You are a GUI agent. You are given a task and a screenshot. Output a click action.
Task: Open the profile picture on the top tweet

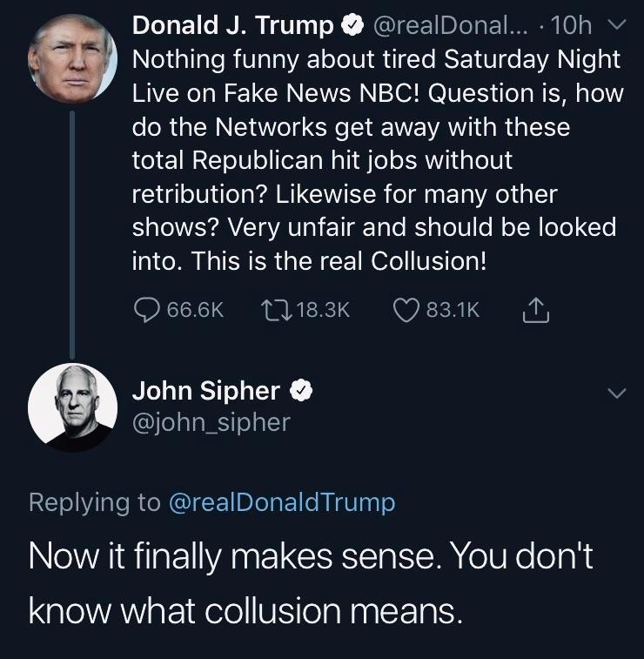pyautogui.click(x=72, y=58)
